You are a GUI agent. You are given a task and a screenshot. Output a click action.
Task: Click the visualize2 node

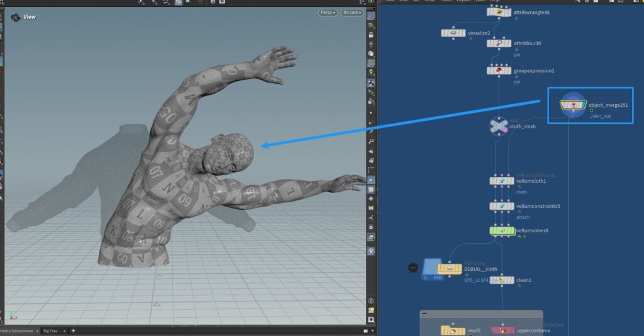(x=453, y=33)
